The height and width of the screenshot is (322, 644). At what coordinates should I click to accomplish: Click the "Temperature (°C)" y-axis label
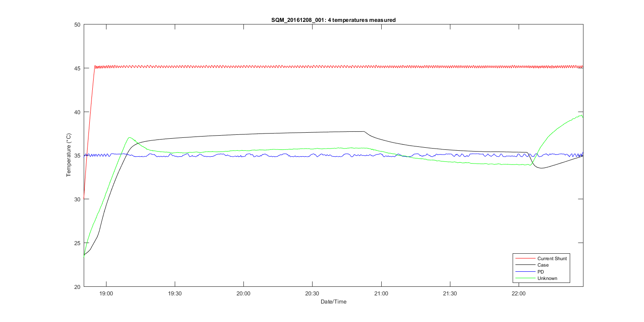click(68, 155)
